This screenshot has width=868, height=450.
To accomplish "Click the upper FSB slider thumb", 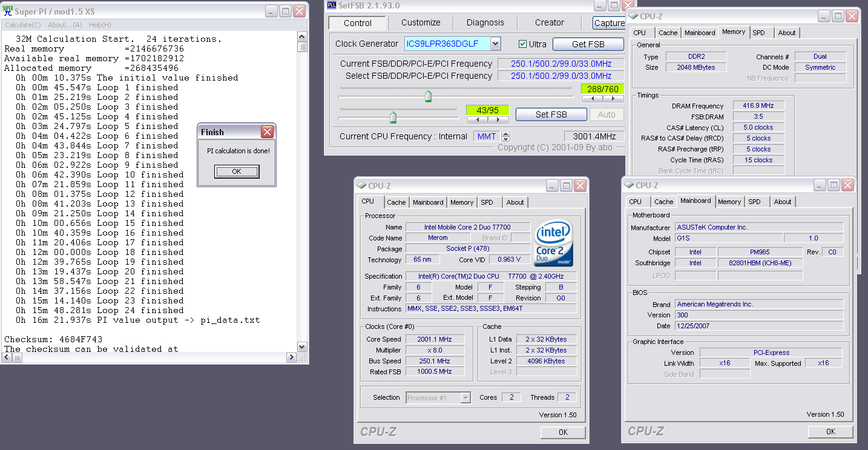I will pyautogui.click(x=429, y=96).
